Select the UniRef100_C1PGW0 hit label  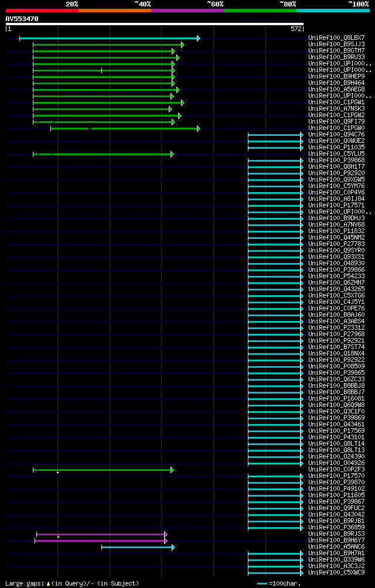pyautogui.click(x=336, y=128)
